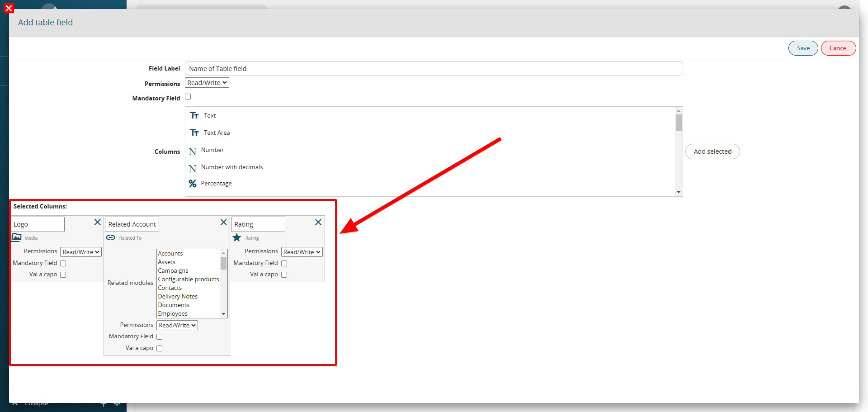868x412 pixels.
Task: Choose Contacts in Related modules list
Action: (x=188, y=288)
